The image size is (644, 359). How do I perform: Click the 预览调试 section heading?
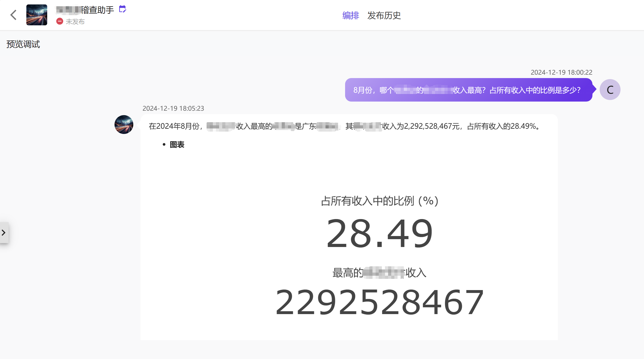tap(23, 44)
